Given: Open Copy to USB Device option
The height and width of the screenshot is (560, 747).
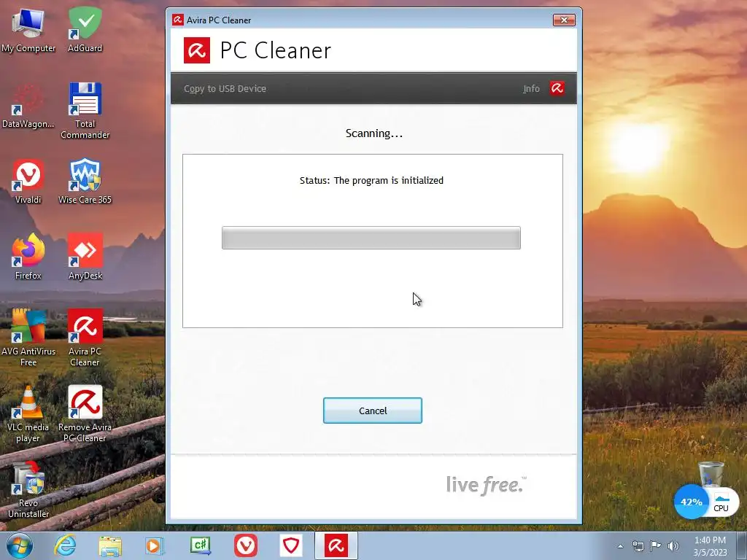Looking at the screenshot, I should [x=225, y=88].
